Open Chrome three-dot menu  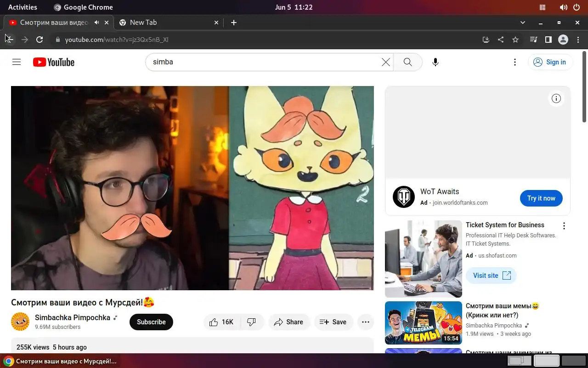(x=578, y=40)
